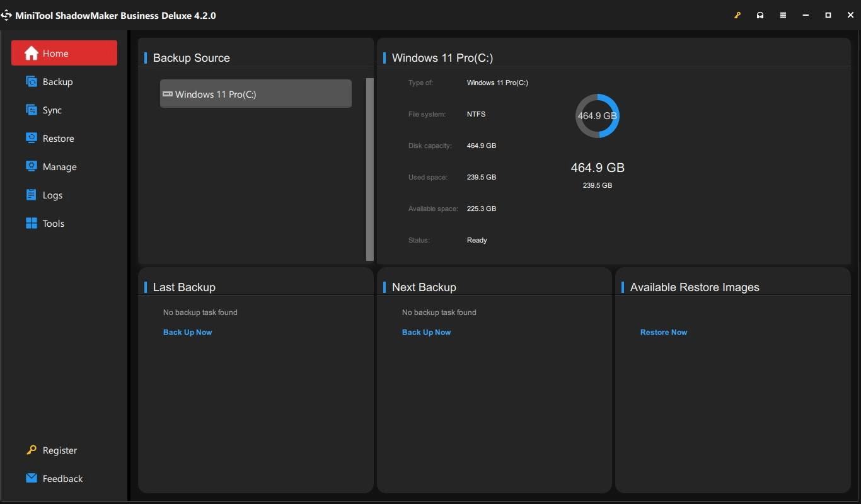Click the Used space 239.5 GB value
This screenshot has width=861, height=504.
coord(482,177)
